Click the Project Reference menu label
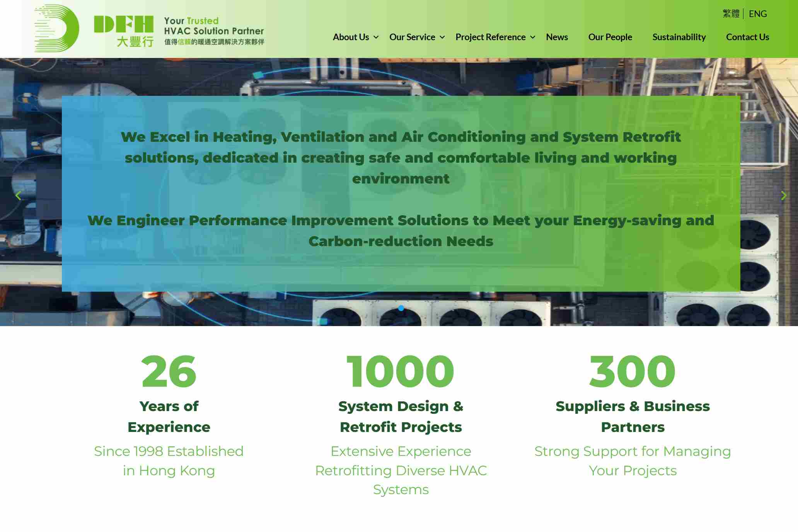Image resolution: width=798 pixels, height=532 pixels. (490, 37)
